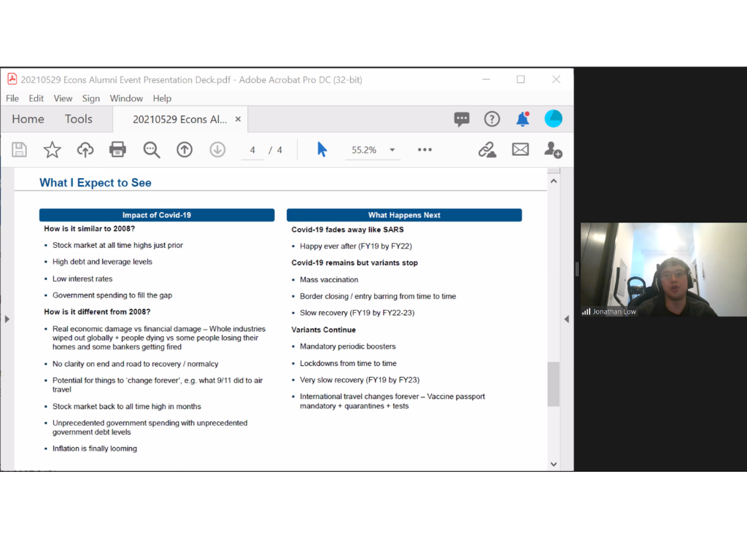The width and height of the screenshot is (747, 560).
Task: Open the zoom level dropdown arrow
Action: [x=392, y=150]
